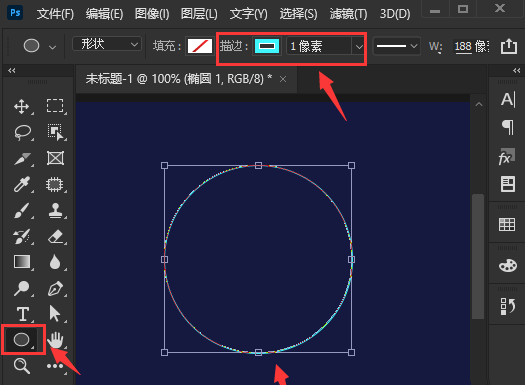The image size is (525, 385).
Task: Open the 滤镜(T) menu
Action: 348,14
